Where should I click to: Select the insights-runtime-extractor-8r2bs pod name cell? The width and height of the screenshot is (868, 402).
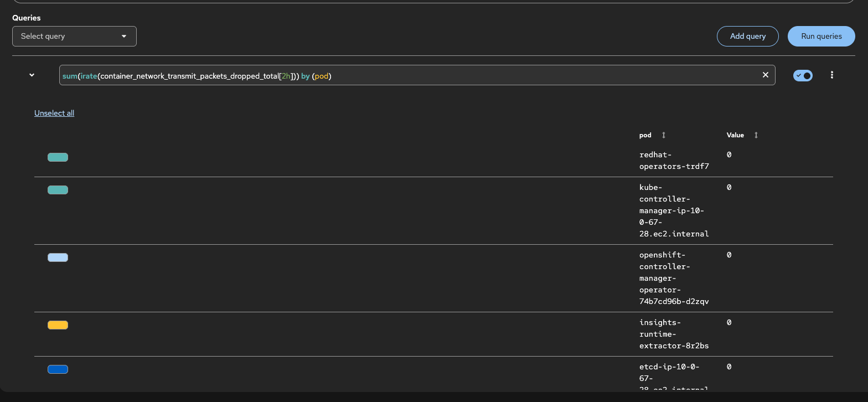point(674,334)
